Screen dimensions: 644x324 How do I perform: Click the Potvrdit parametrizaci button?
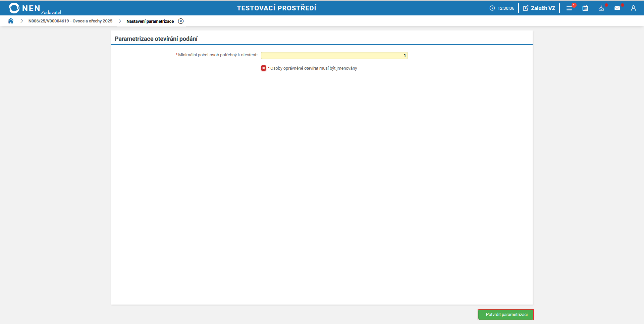505,314
